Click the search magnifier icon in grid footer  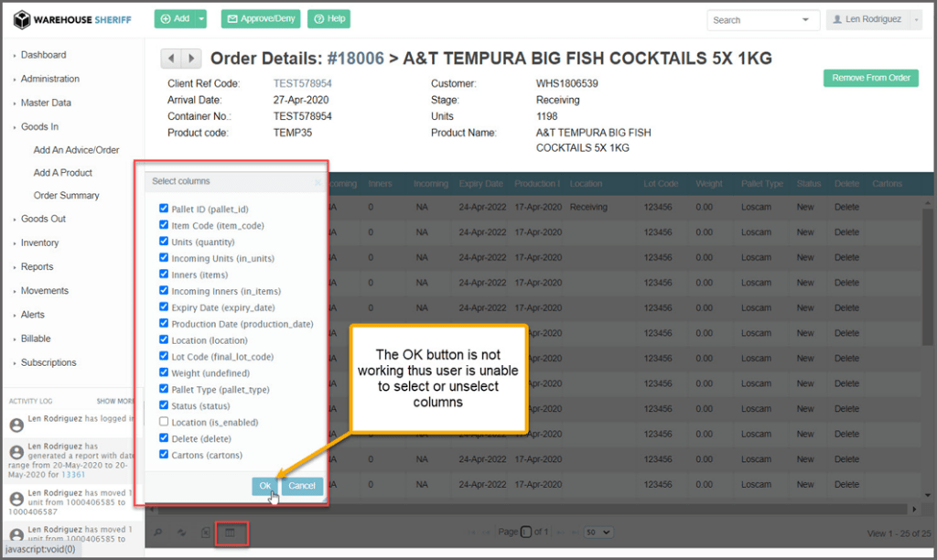158,533
